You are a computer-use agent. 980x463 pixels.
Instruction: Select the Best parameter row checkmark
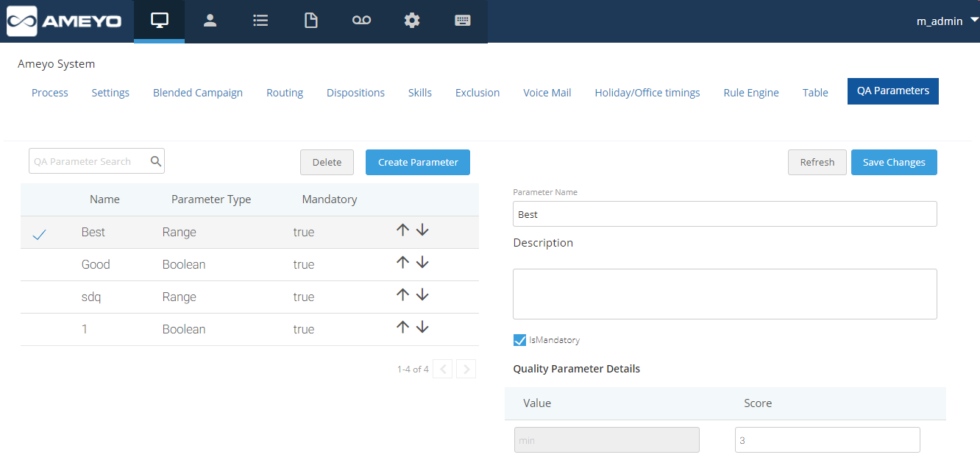click(39, 233)
